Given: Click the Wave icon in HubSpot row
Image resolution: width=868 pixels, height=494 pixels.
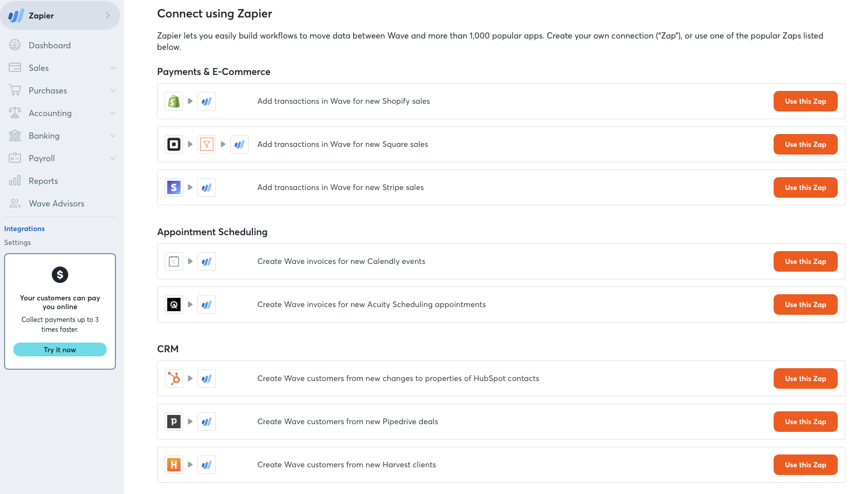Looking at the screenshot, I should tap(207, 378).
